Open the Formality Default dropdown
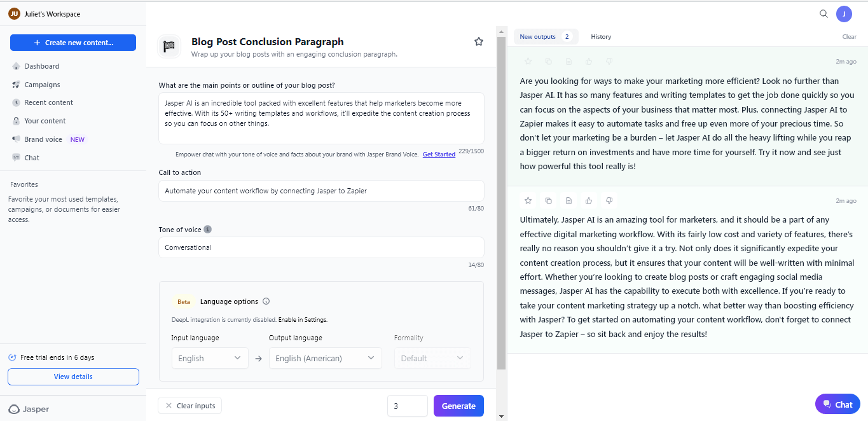 click(x=432, y=358)
